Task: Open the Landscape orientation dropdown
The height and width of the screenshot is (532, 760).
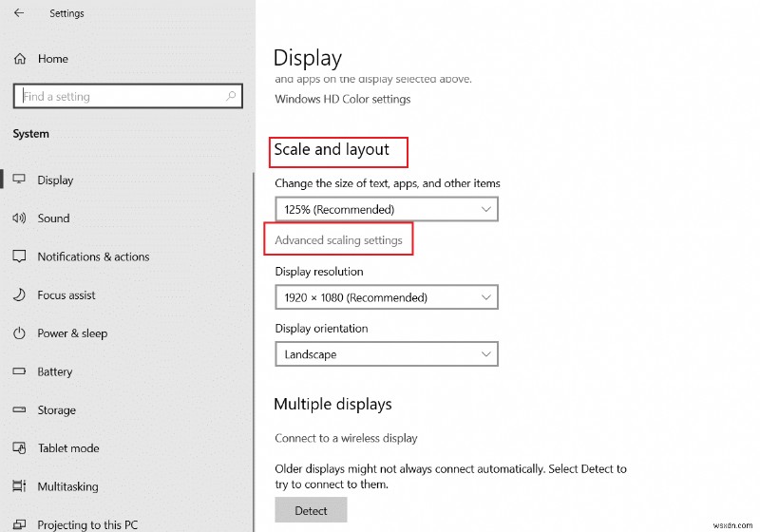Action: (x=387, y=354)
